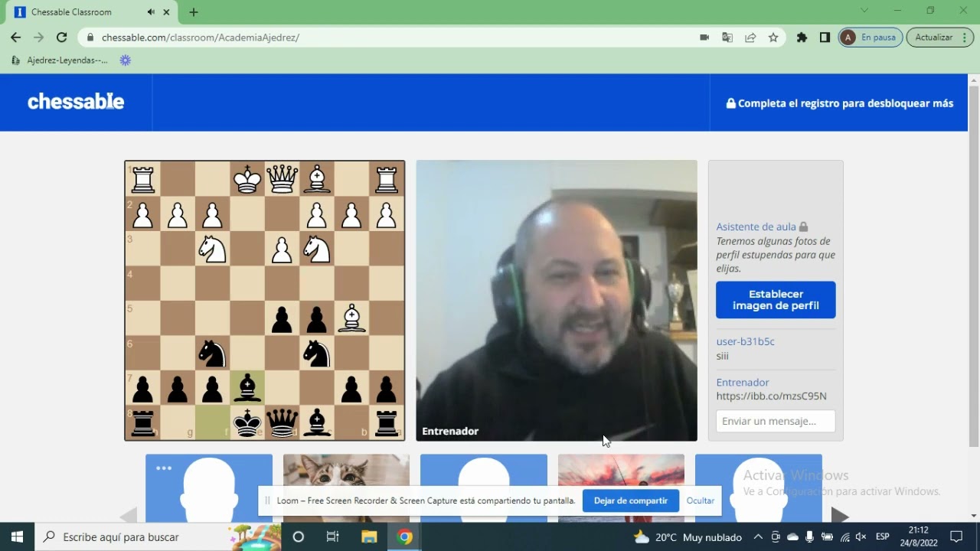Select the black pawn on c5

[317, 318]
